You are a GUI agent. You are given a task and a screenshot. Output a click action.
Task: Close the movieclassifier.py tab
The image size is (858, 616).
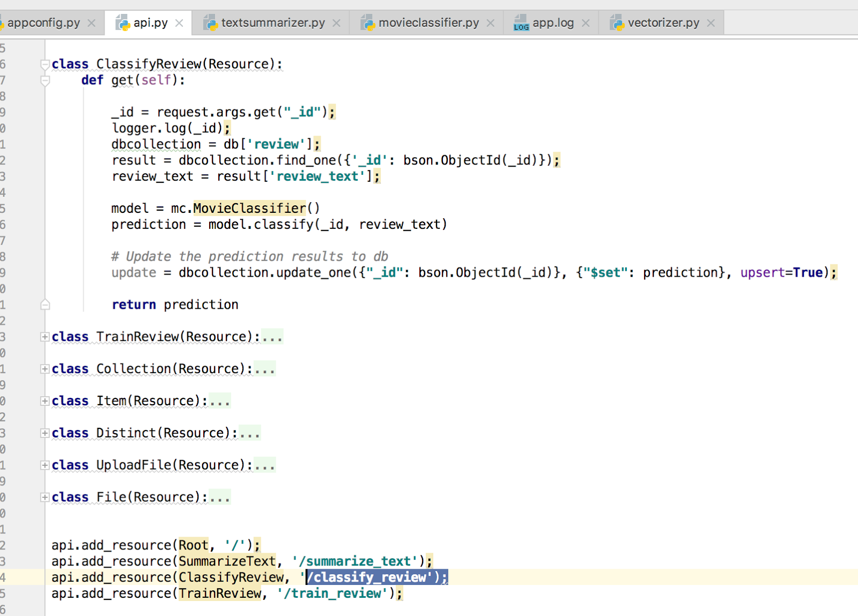[x=490, y=23]
